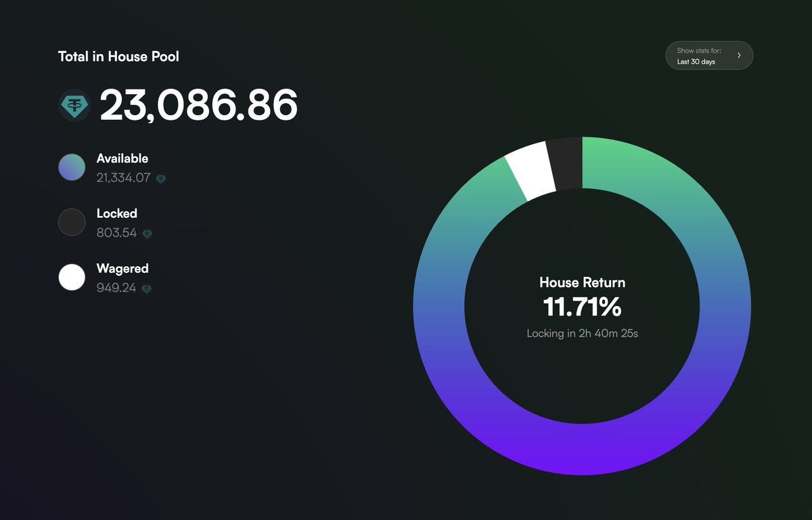The width and height of the screenshot is (812, 520).
Task: Click the small token icon next to 21,334.07
Action: [x=161, y=179]
